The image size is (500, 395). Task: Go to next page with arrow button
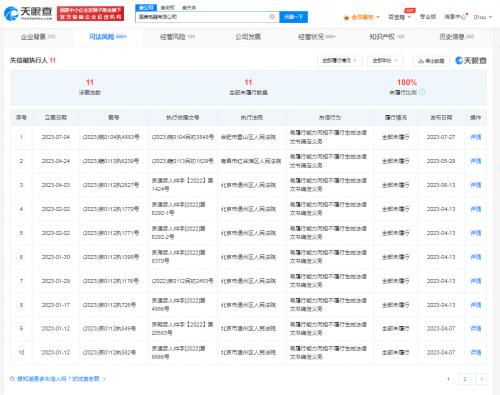481,379
